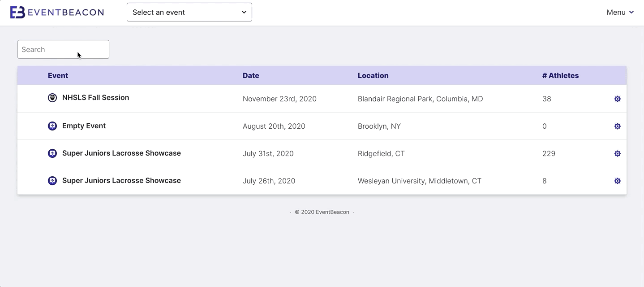Click event logo icon in July 31st row
Image resolution: width=644 pixels, height=287 pixels.
click(52, 153)
